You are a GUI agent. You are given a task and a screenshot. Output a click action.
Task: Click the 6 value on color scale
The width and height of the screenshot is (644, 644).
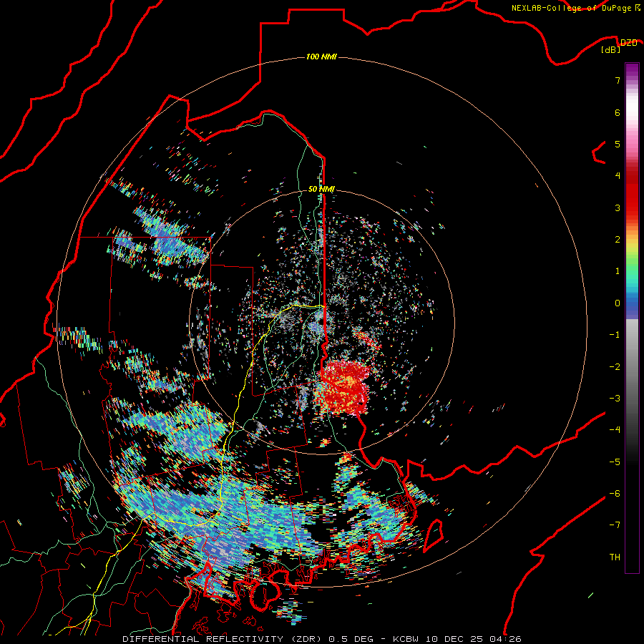[x=618, y=112]
